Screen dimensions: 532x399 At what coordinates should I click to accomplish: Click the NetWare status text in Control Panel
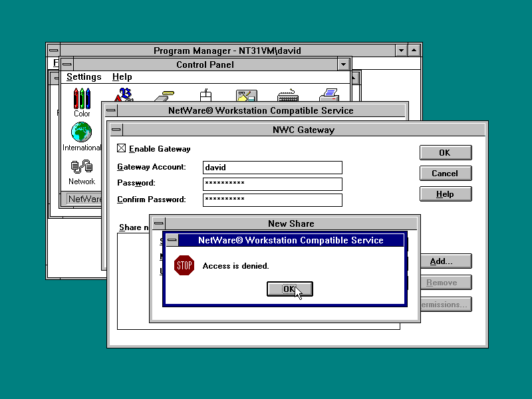[85, 199]
